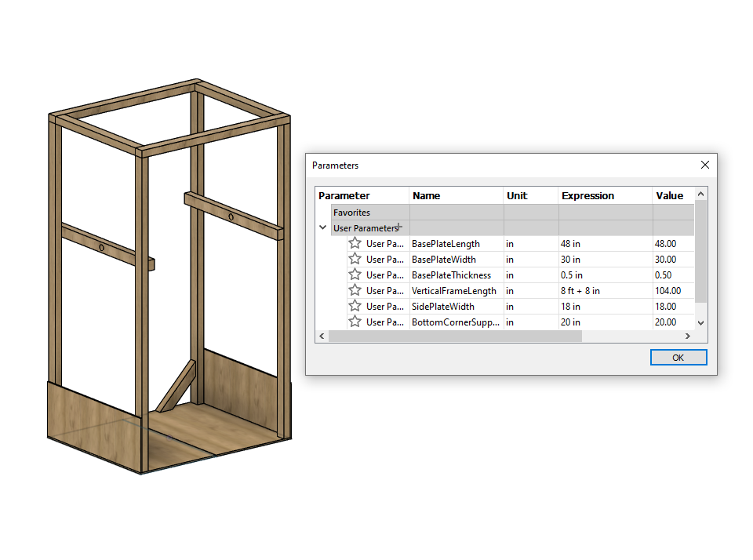This screenshot has width=753, height=560.
Task: Select the BasePlateLength name cell
Action: 457,243
